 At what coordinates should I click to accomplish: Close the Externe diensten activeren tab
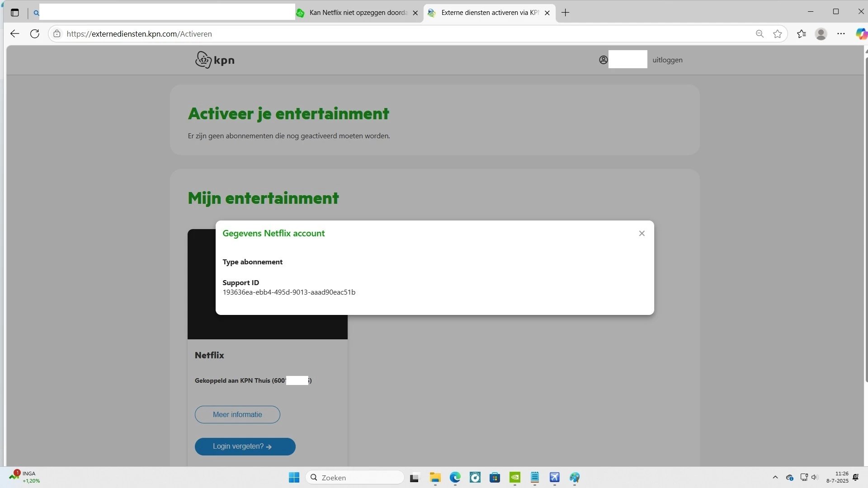pos(547,13)
